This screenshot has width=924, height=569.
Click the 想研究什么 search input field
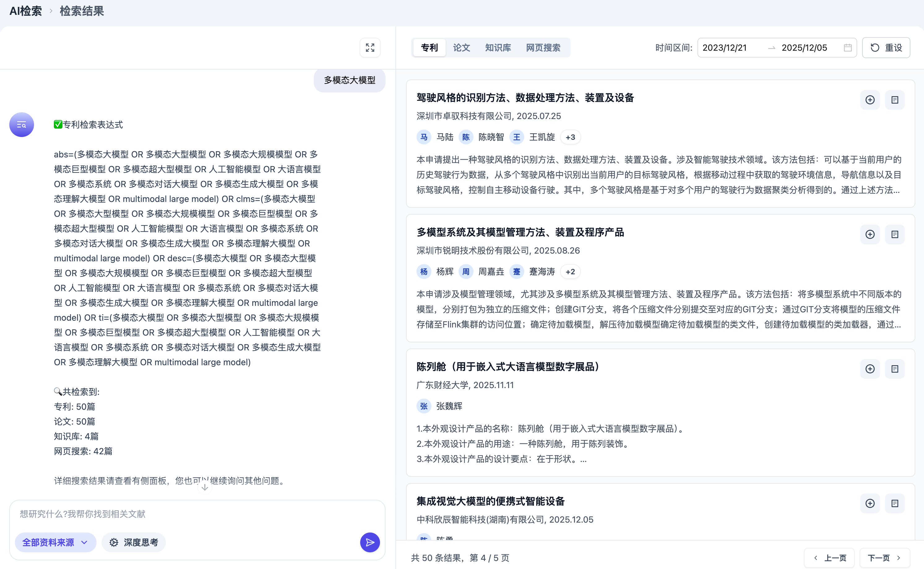click(151, 514)
